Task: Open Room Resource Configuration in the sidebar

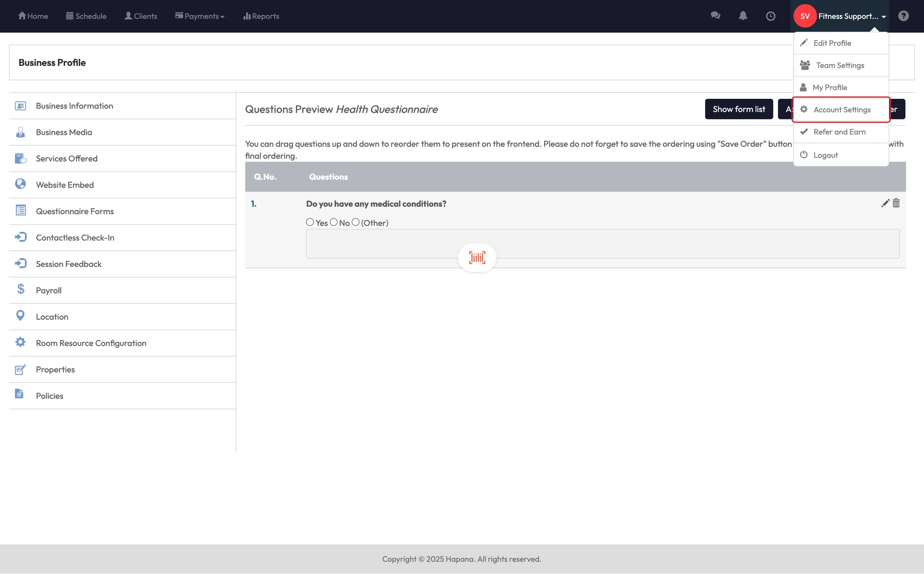Action: click(91, 343)
